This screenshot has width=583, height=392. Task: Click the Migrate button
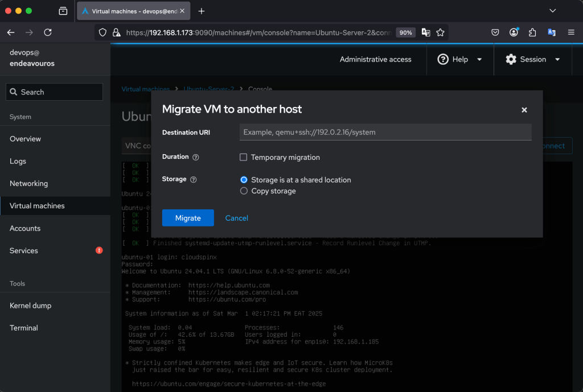[188, 218]
